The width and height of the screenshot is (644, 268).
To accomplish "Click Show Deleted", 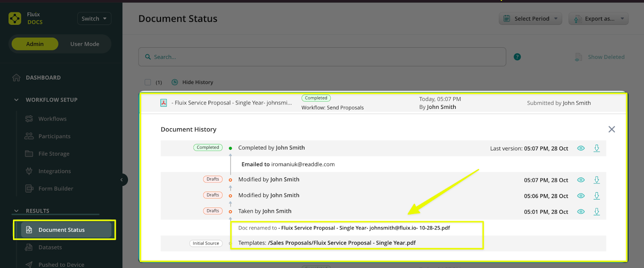I will tap(606, 57).
